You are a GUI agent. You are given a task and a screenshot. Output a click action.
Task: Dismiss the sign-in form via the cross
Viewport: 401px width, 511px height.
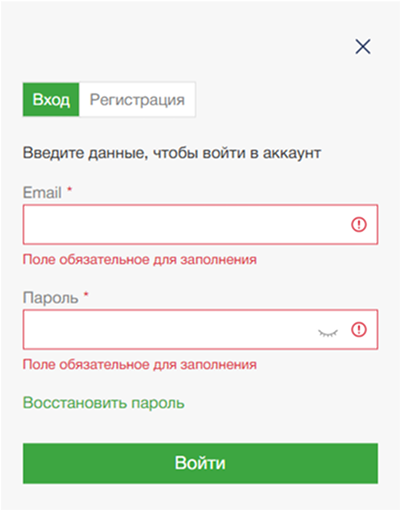click(363, 46)
